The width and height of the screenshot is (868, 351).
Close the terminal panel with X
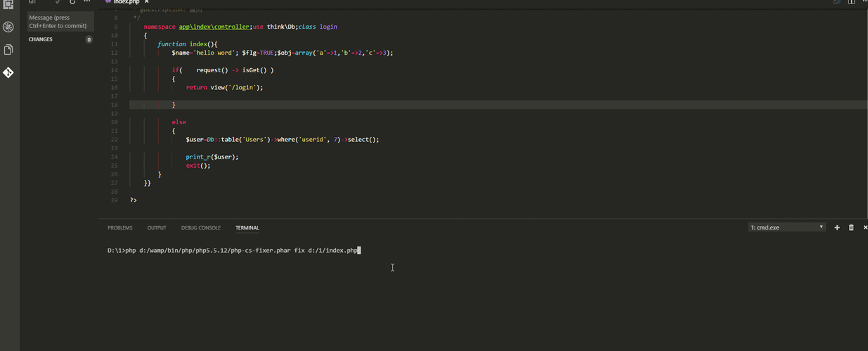pyautogui.click(x=865, y=227)
